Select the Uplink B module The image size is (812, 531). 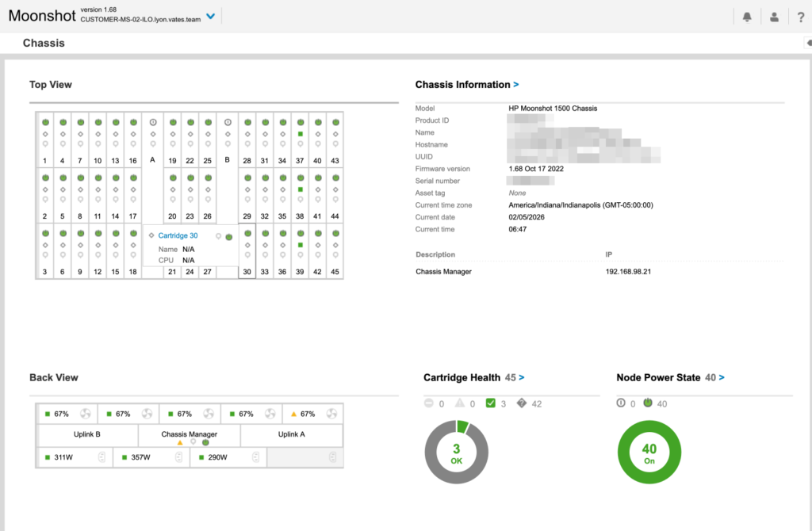coord(87,434)
